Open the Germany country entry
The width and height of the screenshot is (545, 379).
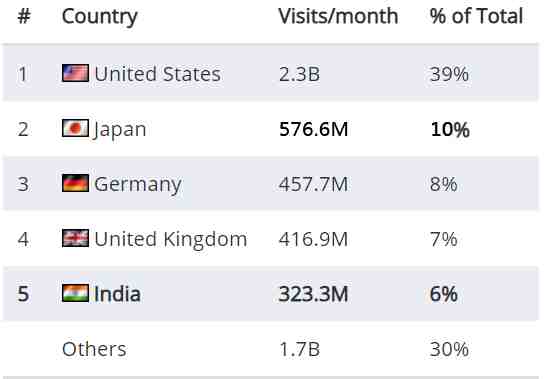(138, 184)
